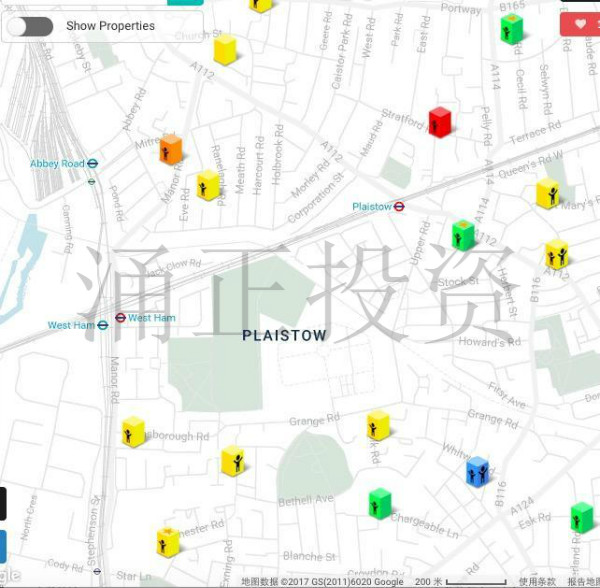Select the West Ham underground roundel icon
Screen dimensions: 600x588
click(x=120, y=318)
